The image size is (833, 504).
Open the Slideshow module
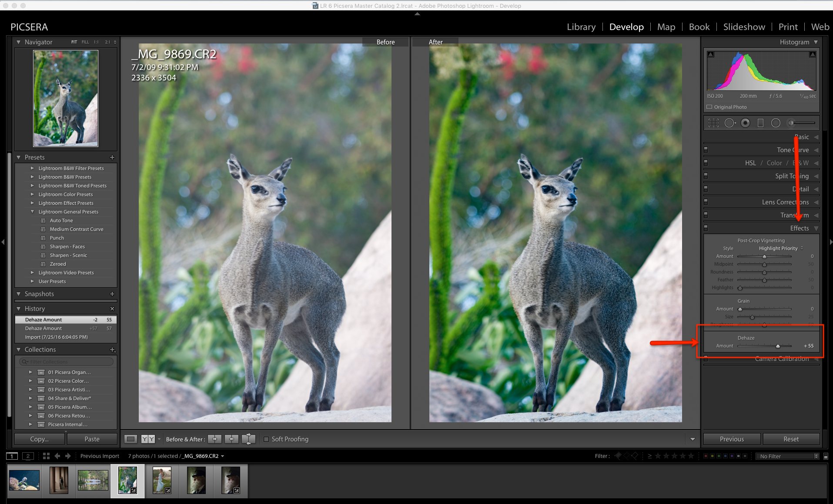pyautogui.click(x=744, y=27)
